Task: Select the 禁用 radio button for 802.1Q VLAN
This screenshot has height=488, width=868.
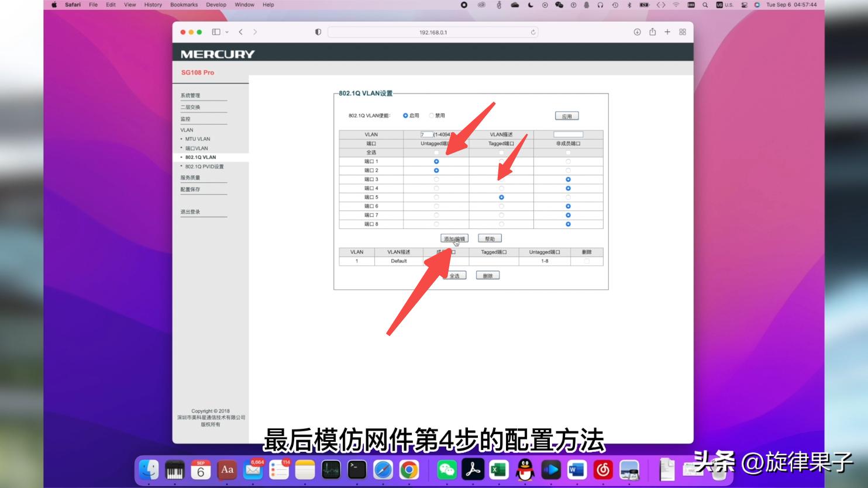Action: (430, 115)
